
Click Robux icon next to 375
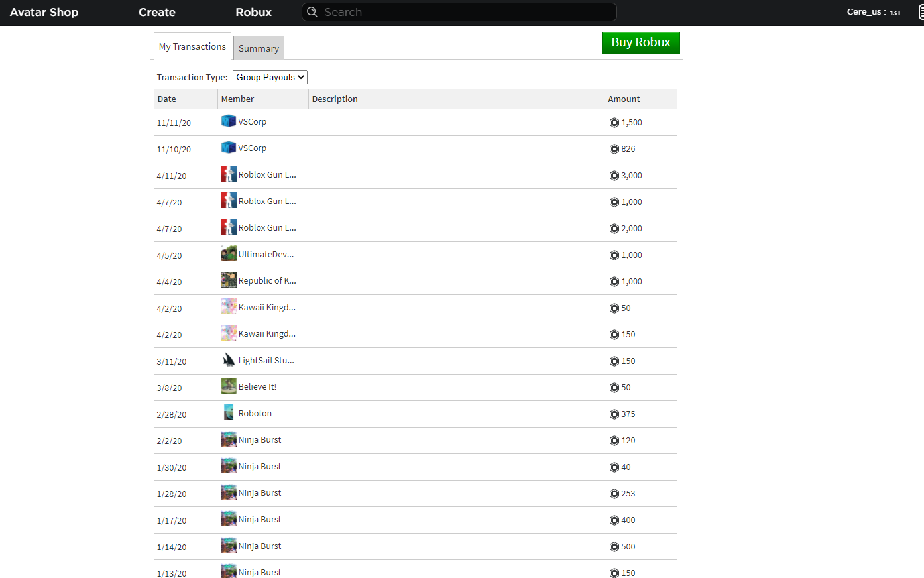(x=614, y=414)
